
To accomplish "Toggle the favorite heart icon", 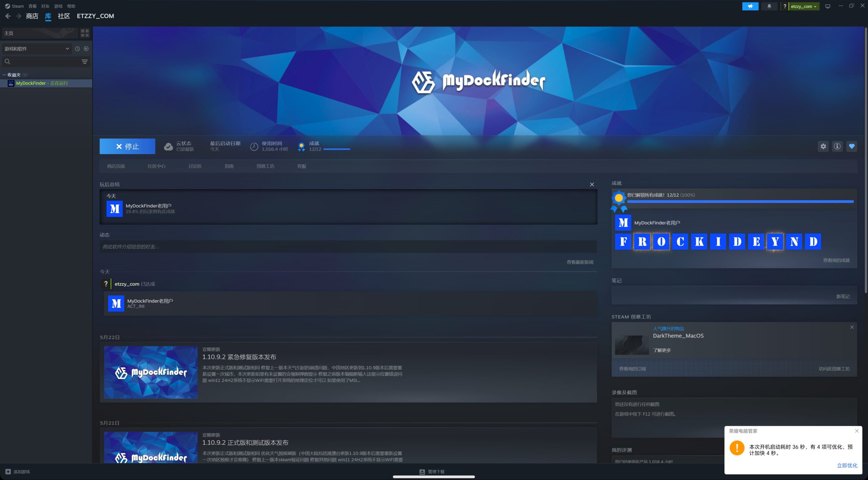I will [x=851, y=146].
